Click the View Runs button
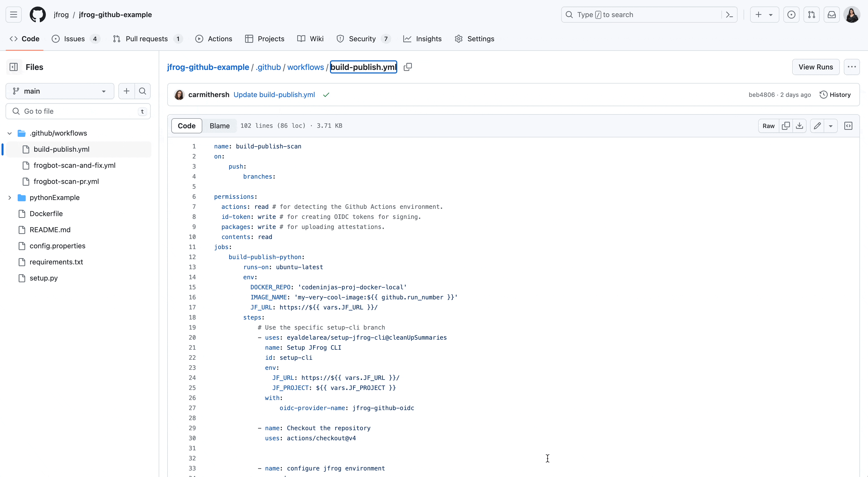This screenshot has height=477, width=868. click(x=815, y=67)
